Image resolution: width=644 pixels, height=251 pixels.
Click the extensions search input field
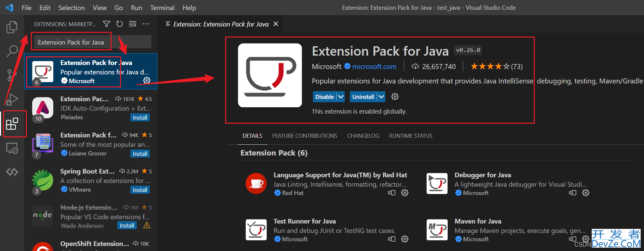93,42
